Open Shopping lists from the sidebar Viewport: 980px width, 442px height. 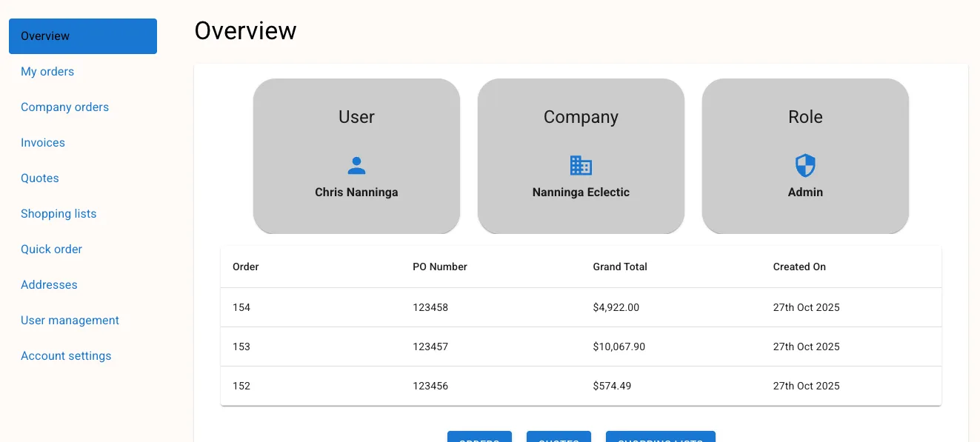tap(59, 213)
